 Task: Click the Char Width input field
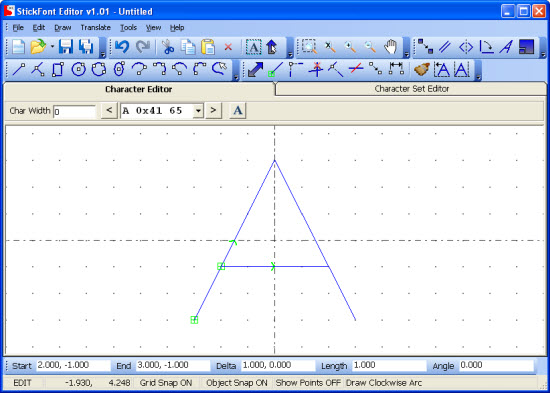[x=74, y=112]
